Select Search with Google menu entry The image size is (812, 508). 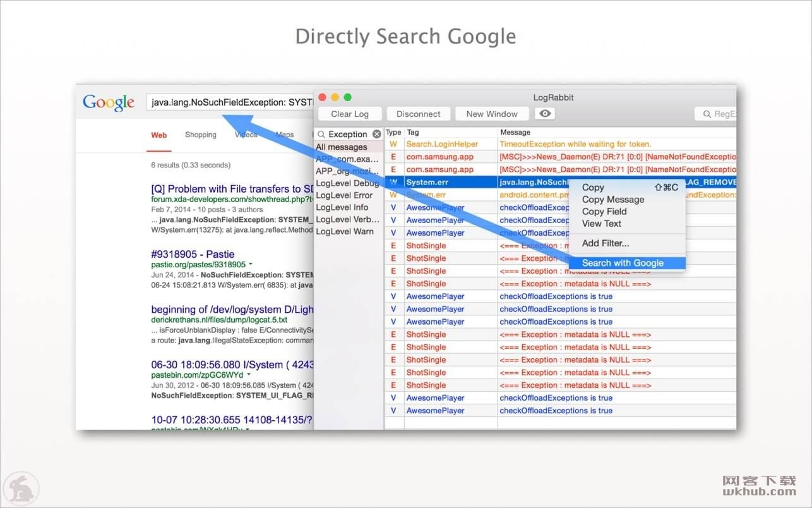pyautogui.click(x=627, y=263)
